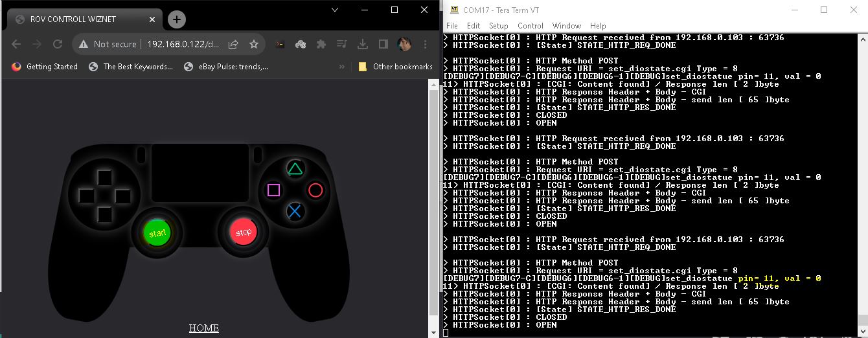Click the address bar showing 192.168.0.122
This screenshot has height=338, width=868.
pos(183,44)
